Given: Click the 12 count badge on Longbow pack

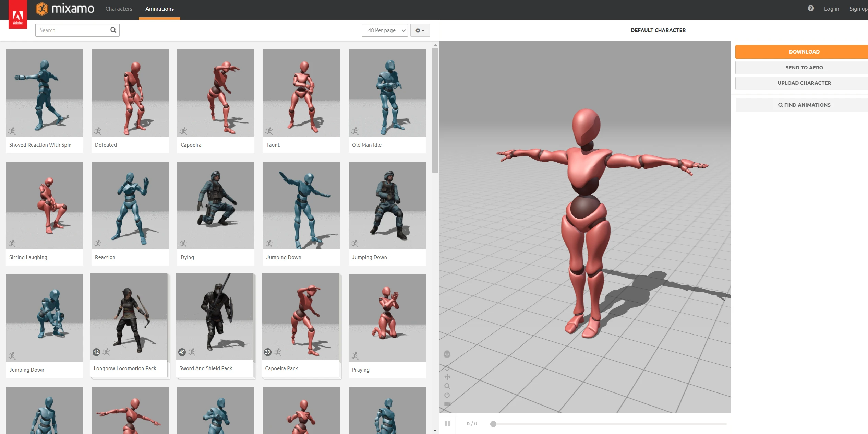Looking at the screenshot, I should click(96, 352).
